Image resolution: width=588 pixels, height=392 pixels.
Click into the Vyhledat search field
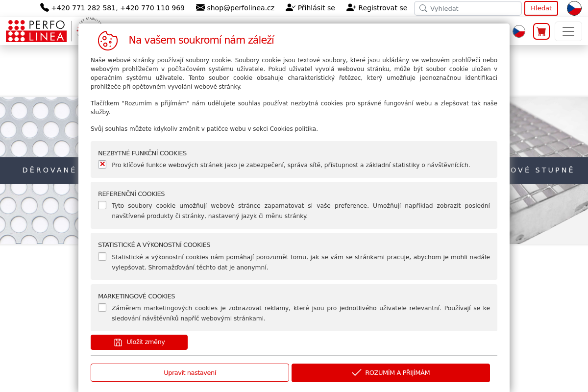click(x=468, y=8)
